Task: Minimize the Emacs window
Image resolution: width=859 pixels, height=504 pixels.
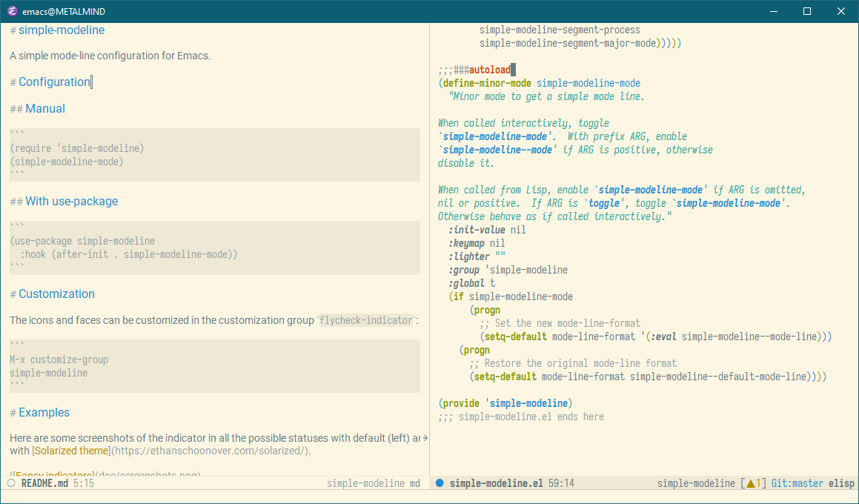Action: pos(774,11)
